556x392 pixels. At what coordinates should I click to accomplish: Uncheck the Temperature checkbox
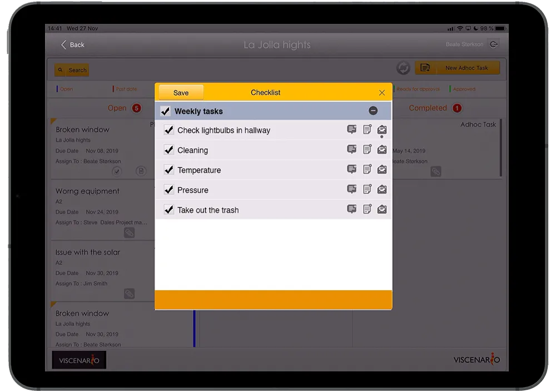coord(169,170)
